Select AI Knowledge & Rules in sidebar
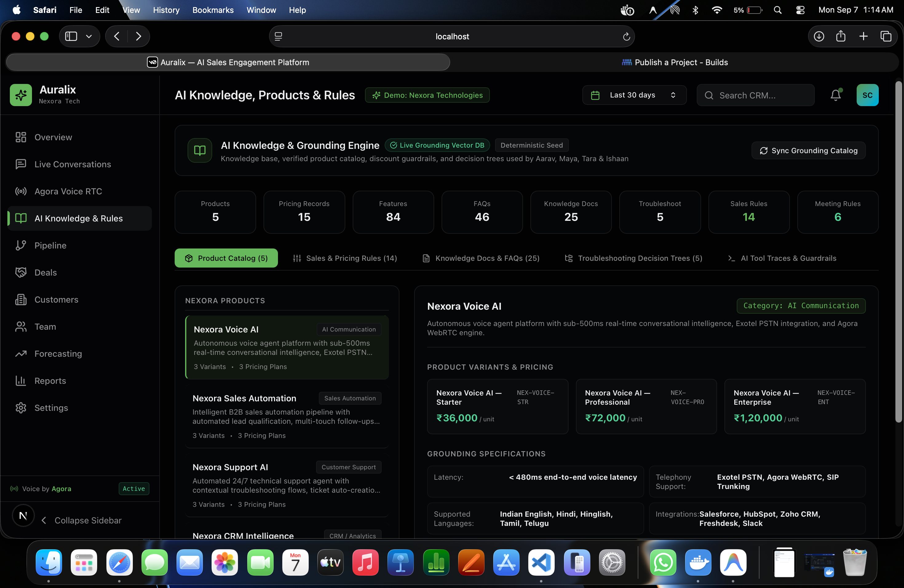904x588 pixels. [80, 218]
